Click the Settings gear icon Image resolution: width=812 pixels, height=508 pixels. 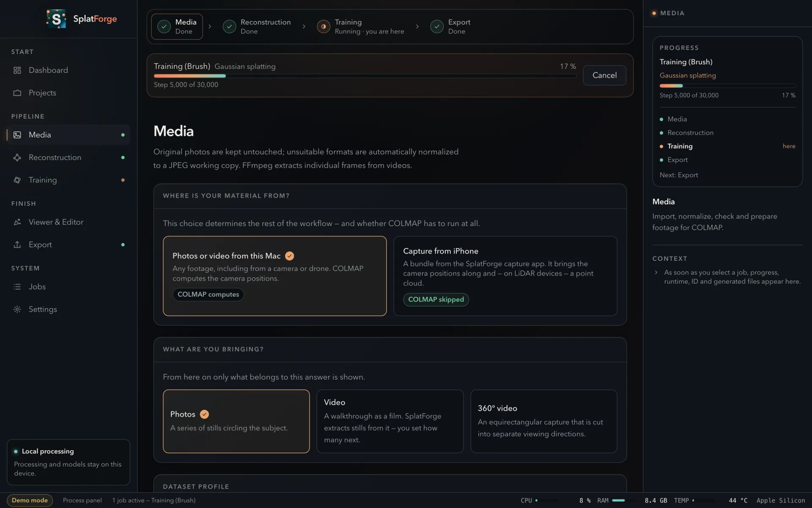coord(17,309)
